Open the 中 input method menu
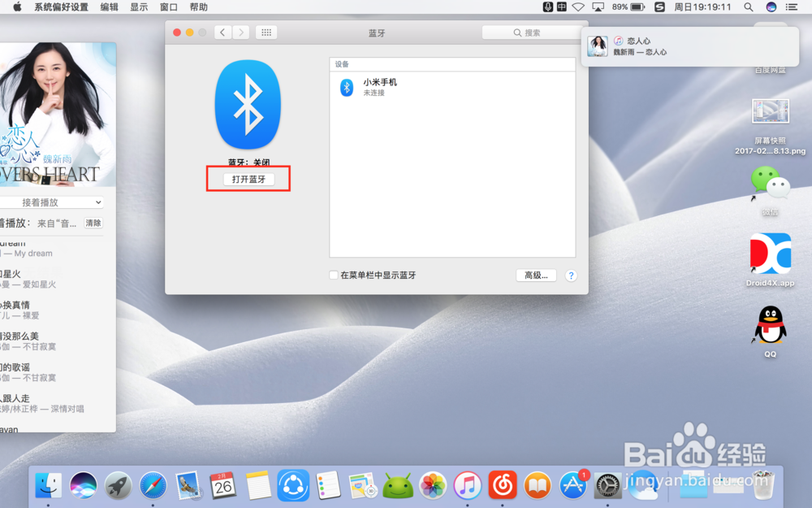 [x=562, y=7]
